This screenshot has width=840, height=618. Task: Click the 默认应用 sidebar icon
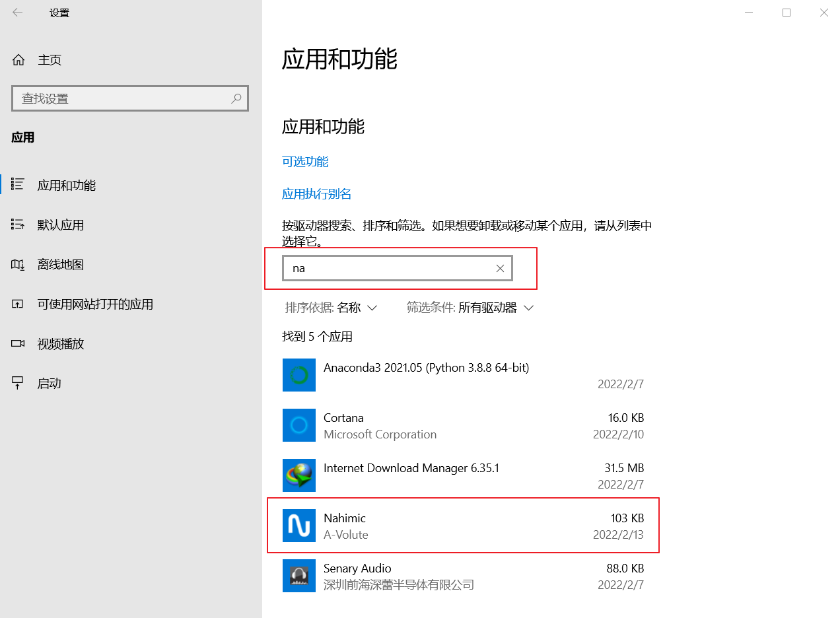pos(18,224)
